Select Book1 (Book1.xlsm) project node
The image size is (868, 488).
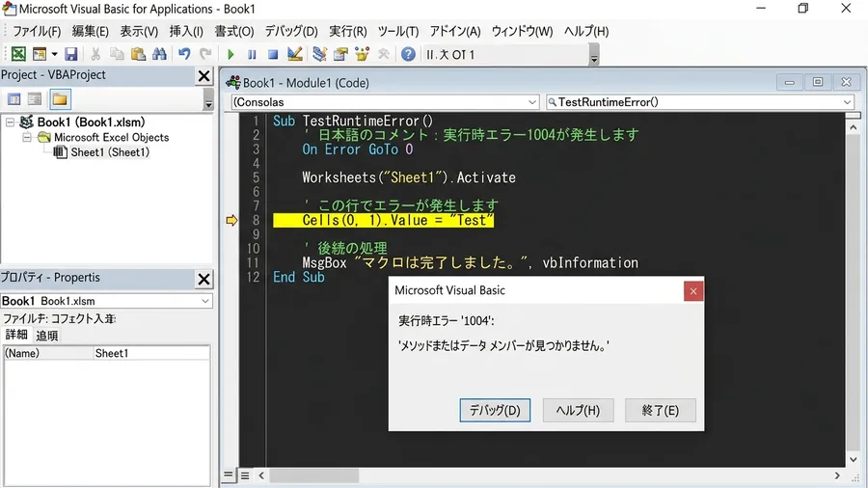pyautogui.click(x=91, y=122)
